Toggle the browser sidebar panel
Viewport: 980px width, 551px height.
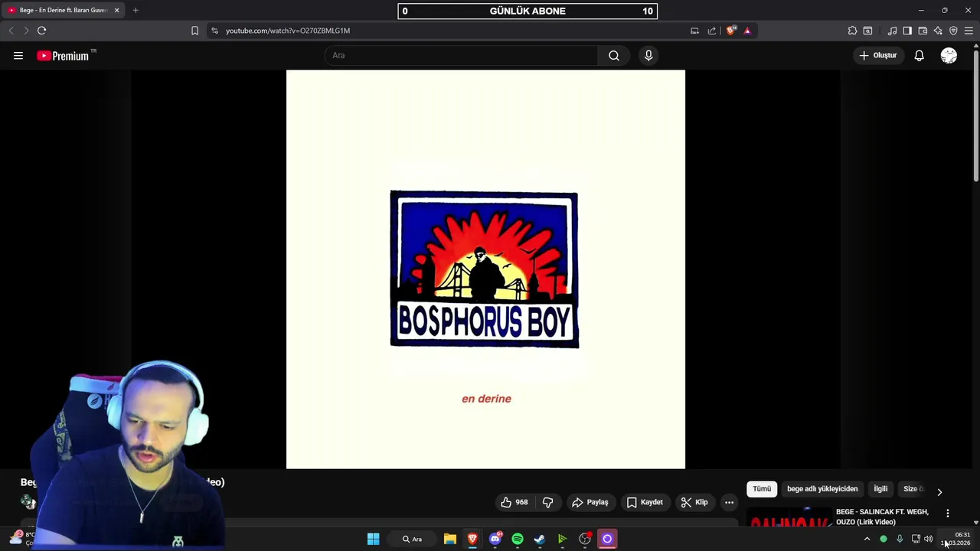[x=907, y=31]
